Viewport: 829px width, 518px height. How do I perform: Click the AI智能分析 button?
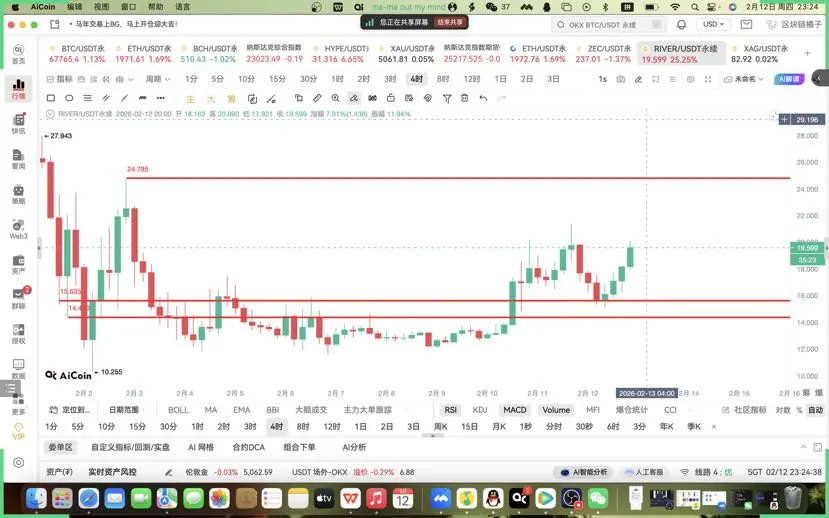point(584,472)
